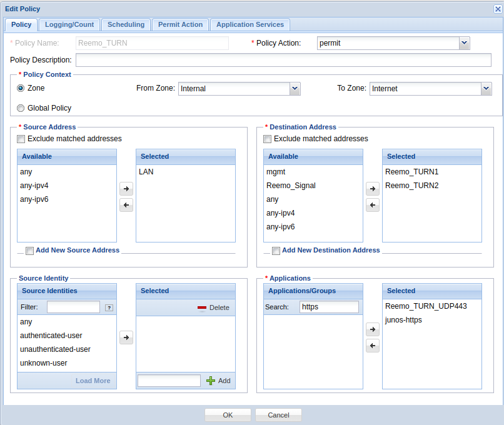Image resolution: width=504 pixels, height=425 pixels.
Task: Click the green plus Add identity button
Action: [218, 381]
